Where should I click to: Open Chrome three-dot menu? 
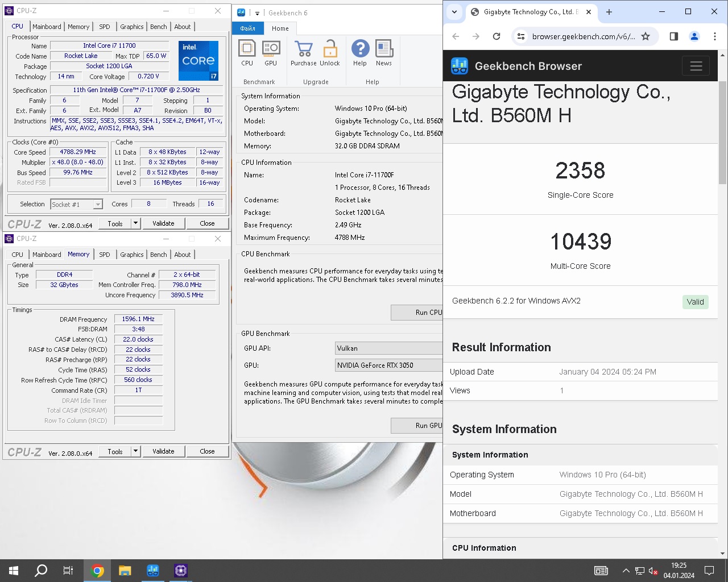click(715, 36)
